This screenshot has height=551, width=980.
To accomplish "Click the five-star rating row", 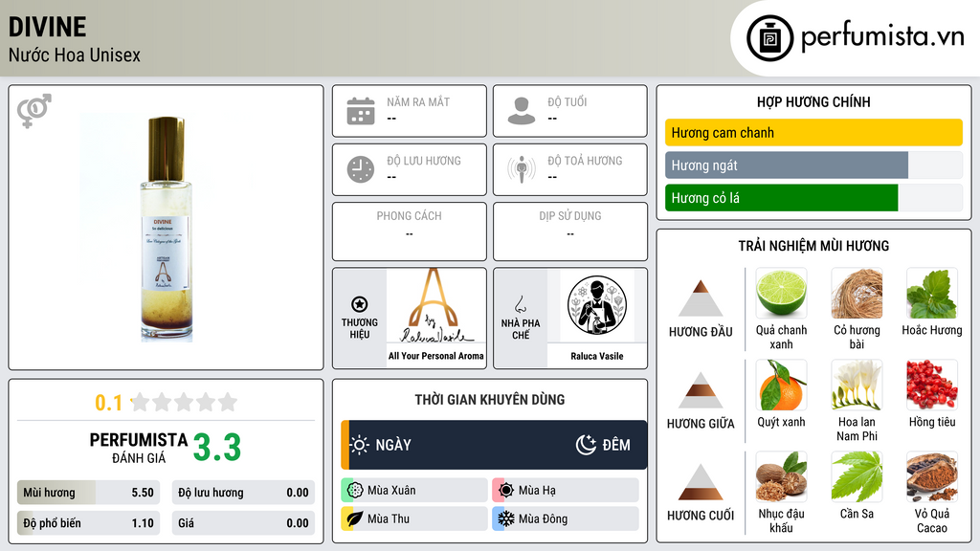I will 185,402.
